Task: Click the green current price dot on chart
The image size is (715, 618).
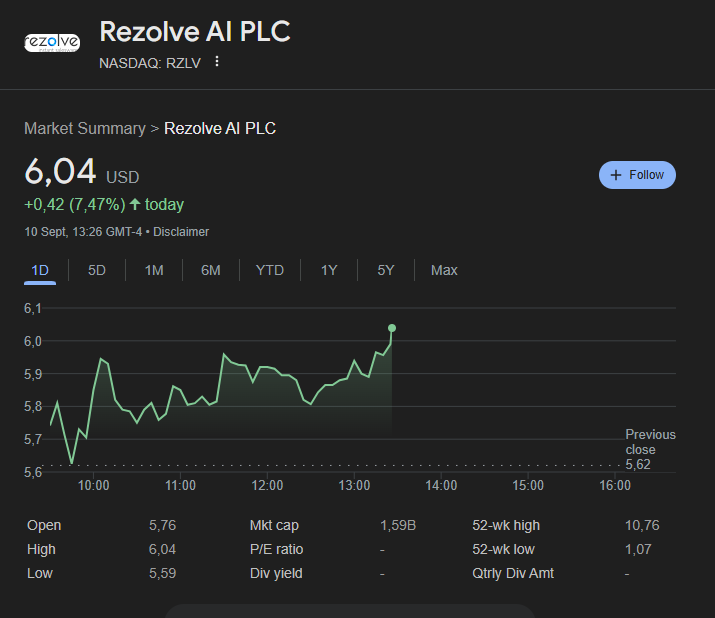Action: pyautogui.click(x=392, y=328)
